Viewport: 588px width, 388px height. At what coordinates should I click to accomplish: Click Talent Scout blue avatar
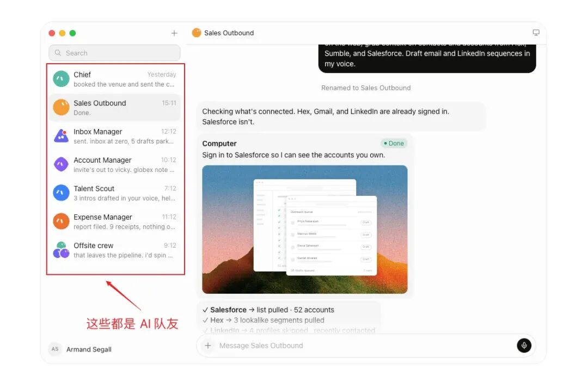coord(61,193)
